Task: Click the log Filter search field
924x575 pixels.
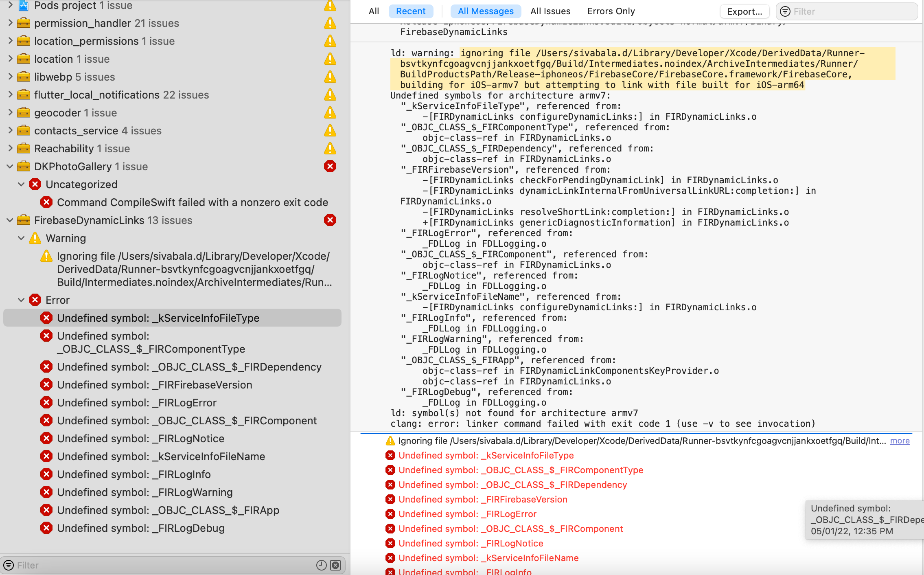Action: [847, 11]
